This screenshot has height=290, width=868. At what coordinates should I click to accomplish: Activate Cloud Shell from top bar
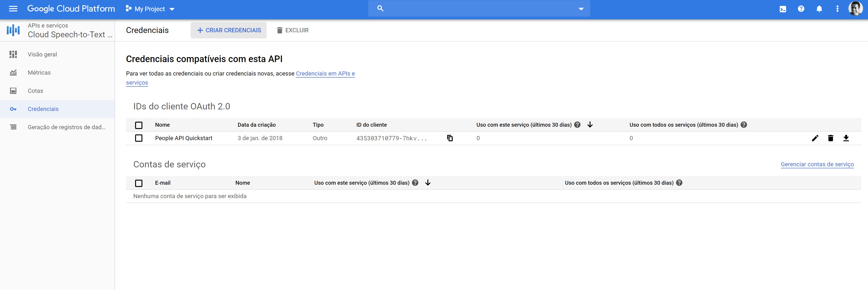click(x=783, y=9)
